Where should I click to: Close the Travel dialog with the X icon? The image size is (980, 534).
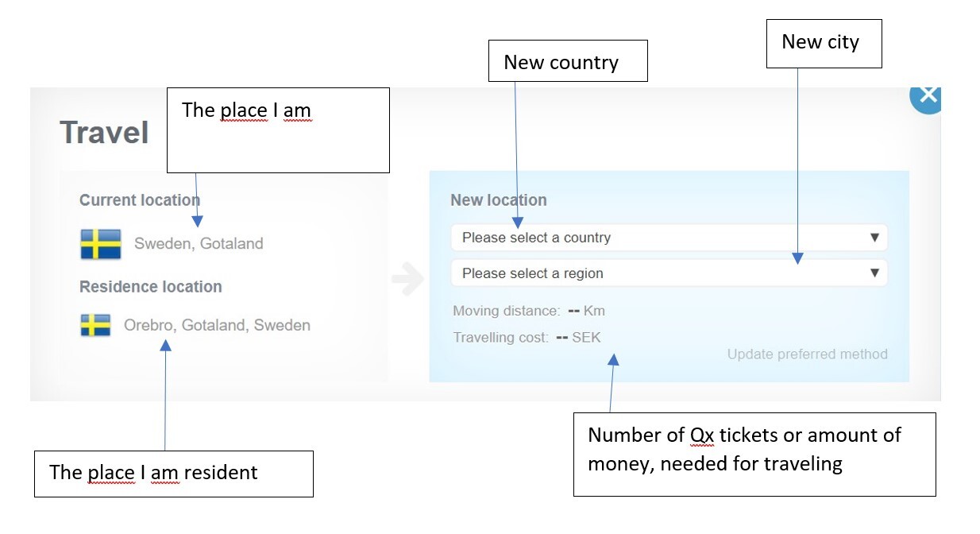[x=926, y=97]
